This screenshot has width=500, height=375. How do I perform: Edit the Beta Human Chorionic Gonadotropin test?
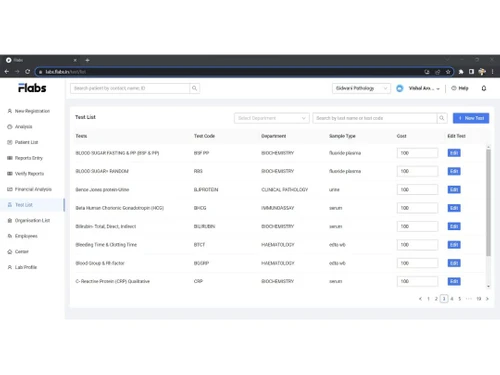tap(454, 208)
